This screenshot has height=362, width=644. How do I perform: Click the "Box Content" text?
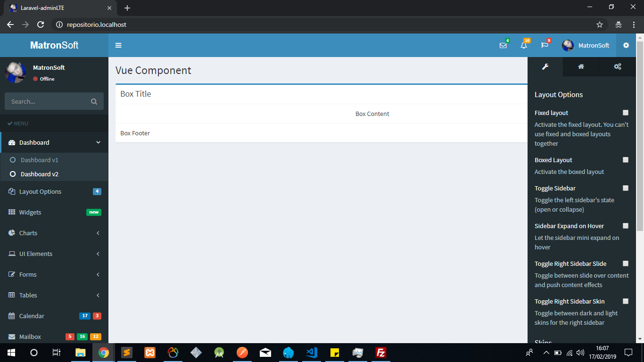point(372,114)
